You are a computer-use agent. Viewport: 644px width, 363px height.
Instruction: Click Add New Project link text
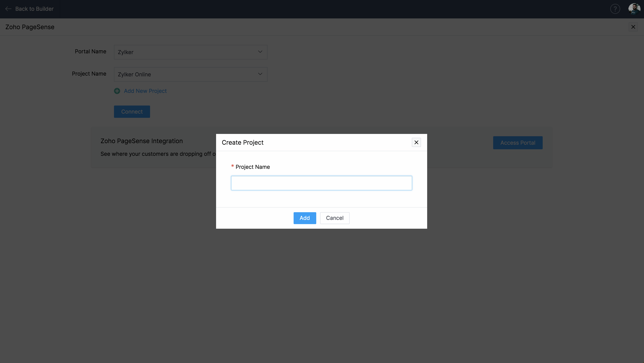pos(145,91)
